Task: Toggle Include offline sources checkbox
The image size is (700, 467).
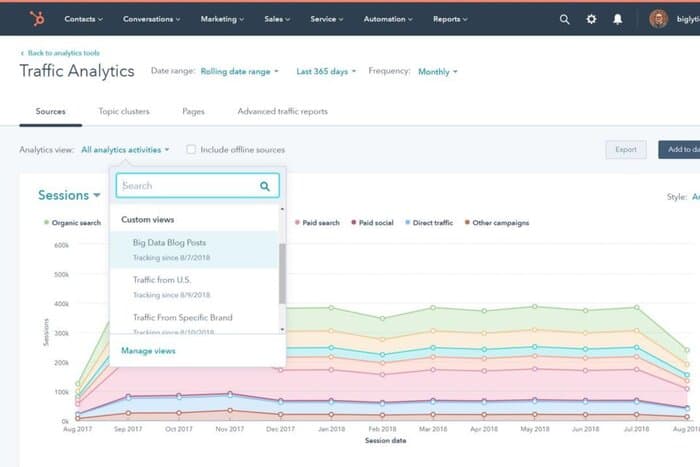Action: coord(191,149)
